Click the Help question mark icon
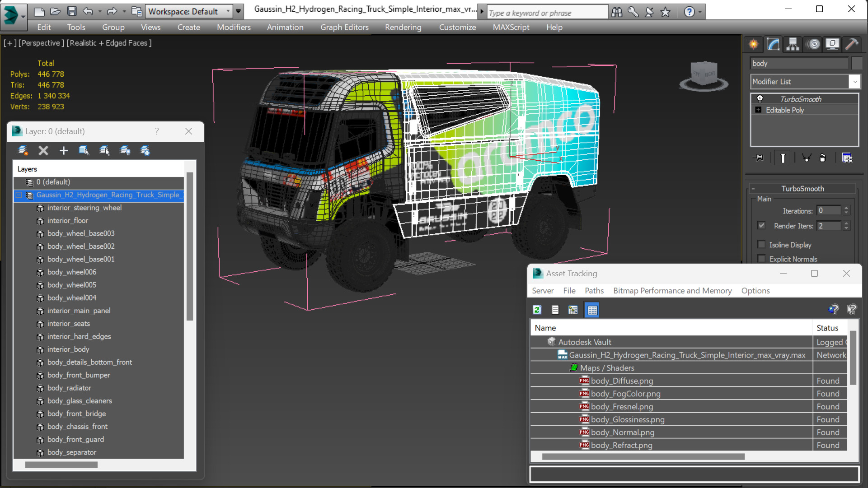The width and height of the screenshot is (868, 488). (x=689, y=12)
